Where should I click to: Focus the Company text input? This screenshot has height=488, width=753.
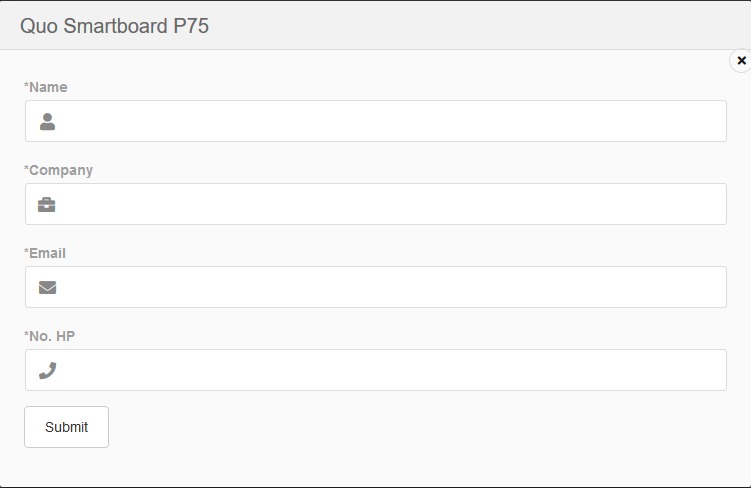pos(390,205)
